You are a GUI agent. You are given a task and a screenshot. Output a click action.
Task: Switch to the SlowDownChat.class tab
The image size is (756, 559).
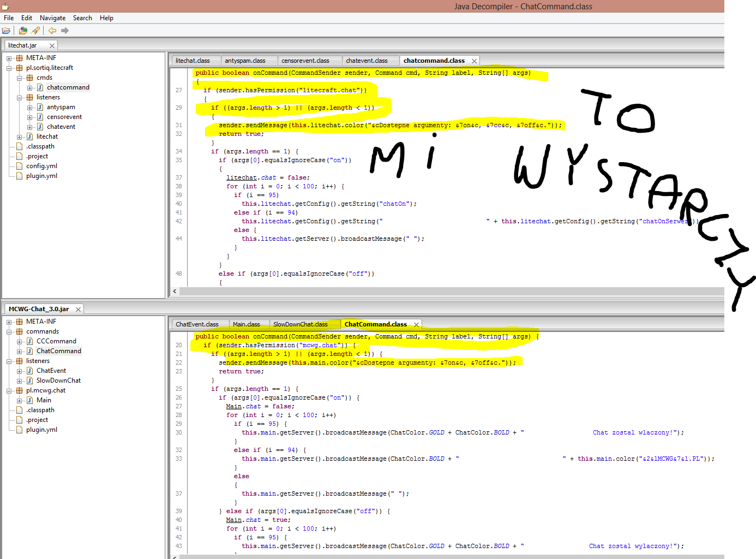tap(301, 324)
